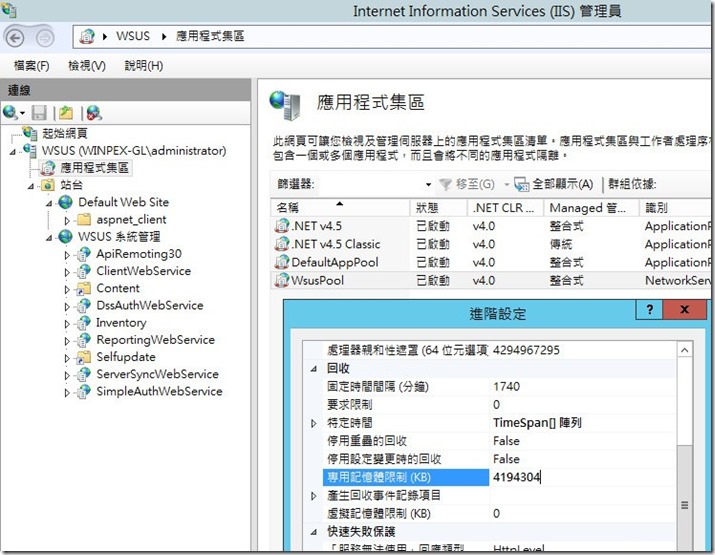This screenshot has width=715, height=555.
Task: Click the 站台 folder icon
Action: (x=47, y=185)
